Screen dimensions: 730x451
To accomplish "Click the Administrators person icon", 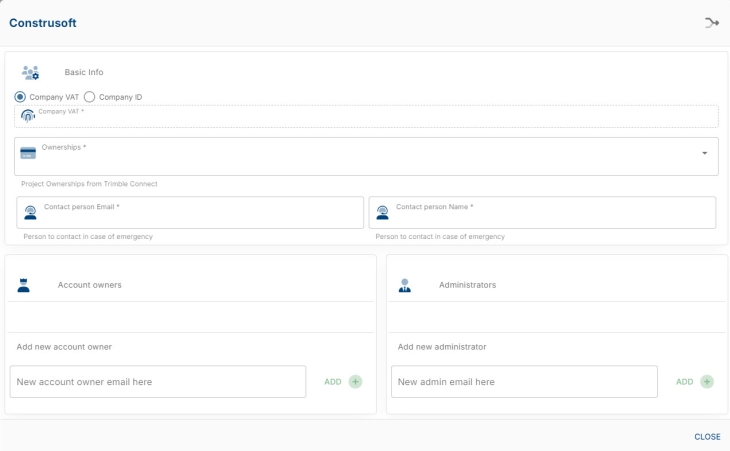I will tap(405, 285).
